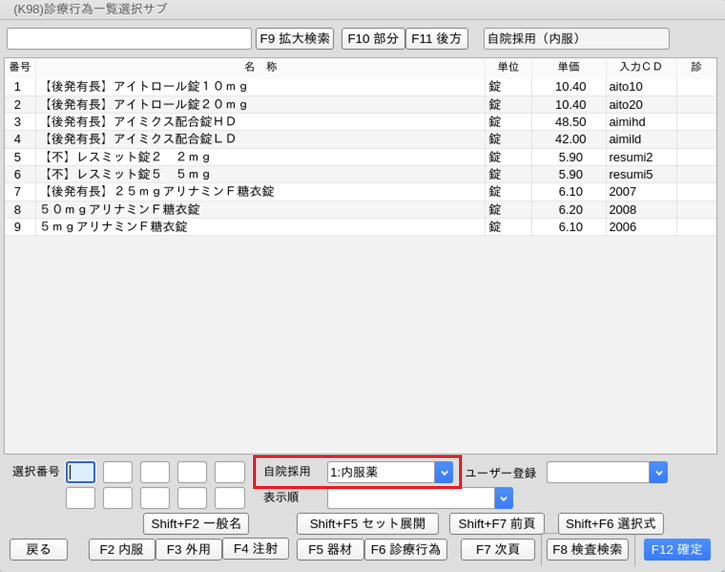Click the F2 内服 button
Screen dimensions: 725x572
[121, 549]
